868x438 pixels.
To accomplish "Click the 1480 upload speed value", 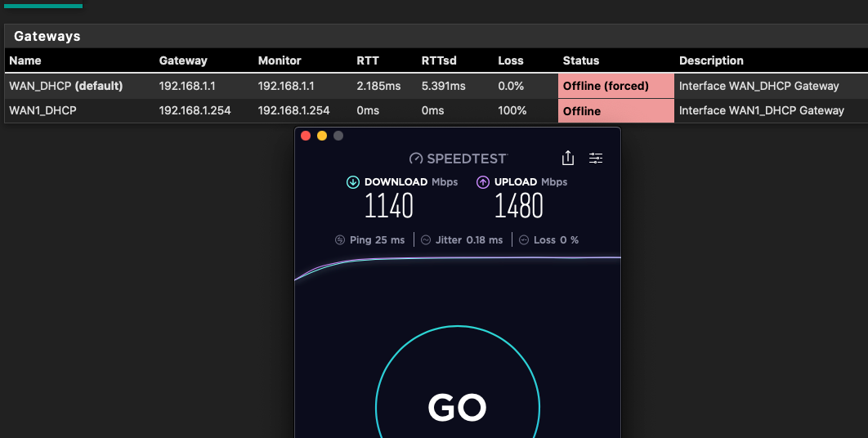I will (x=519, y=206).
